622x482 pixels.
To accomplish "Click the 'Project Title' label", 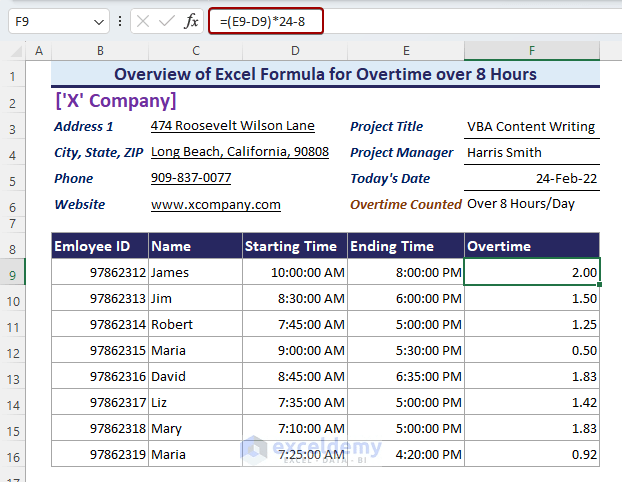I will [x=386, y=127].
